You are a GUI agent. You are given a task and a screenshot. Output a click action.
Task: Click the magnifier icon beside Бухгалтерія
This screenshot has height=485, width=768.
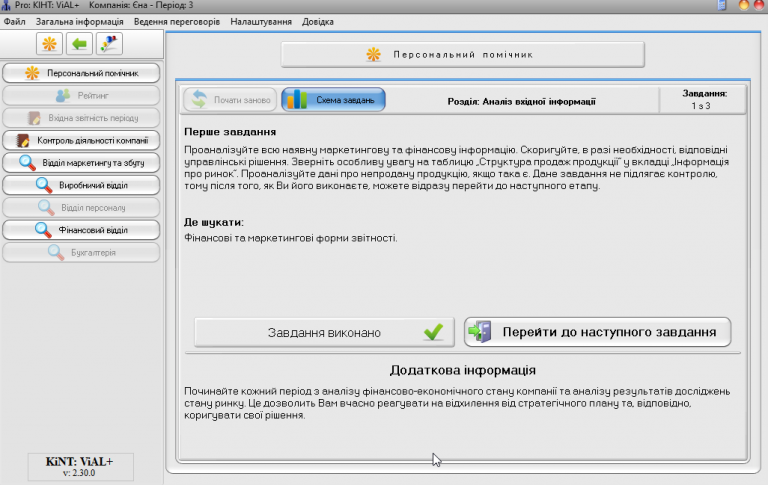(56, 252)
